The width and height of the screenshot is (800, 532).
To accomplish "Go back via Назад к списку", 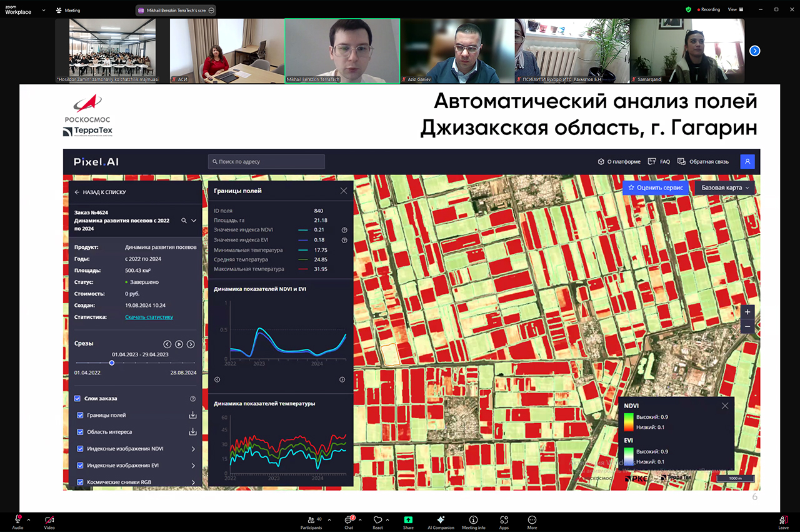I will pos(100,192).
